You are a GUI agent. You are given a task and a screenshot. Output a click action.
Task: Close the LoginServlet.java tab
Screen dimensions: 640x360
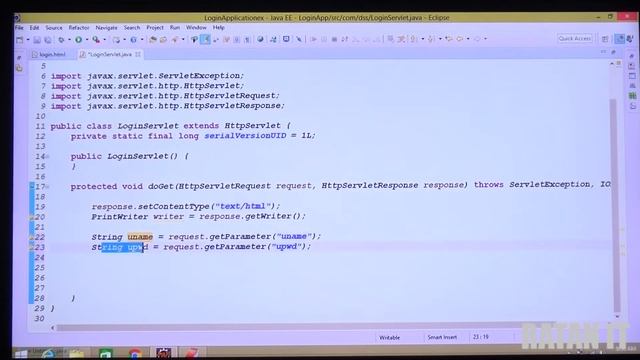click(138, 54)
